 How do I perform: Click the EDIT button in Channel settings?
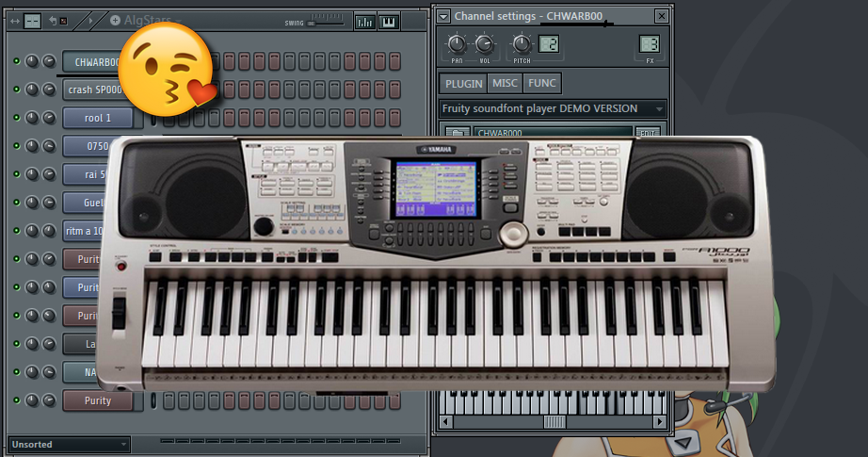(647, 133)
